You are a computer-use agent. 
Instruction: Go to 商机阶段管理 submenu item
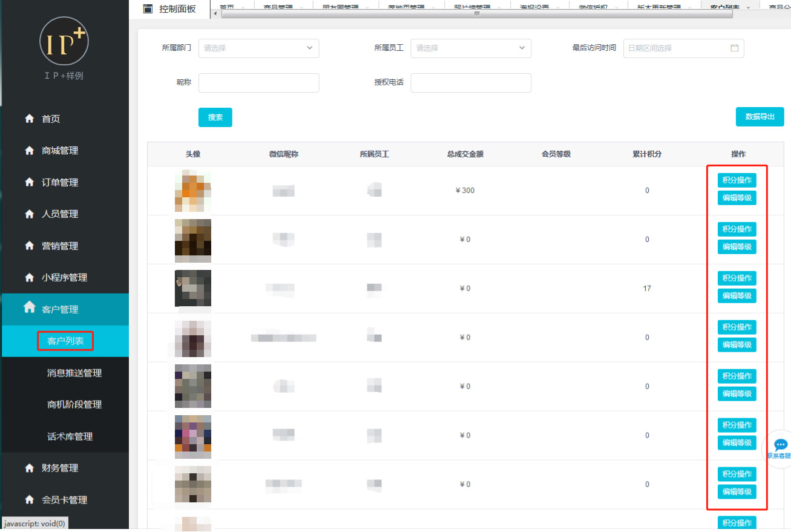click(x=74, y=404)
